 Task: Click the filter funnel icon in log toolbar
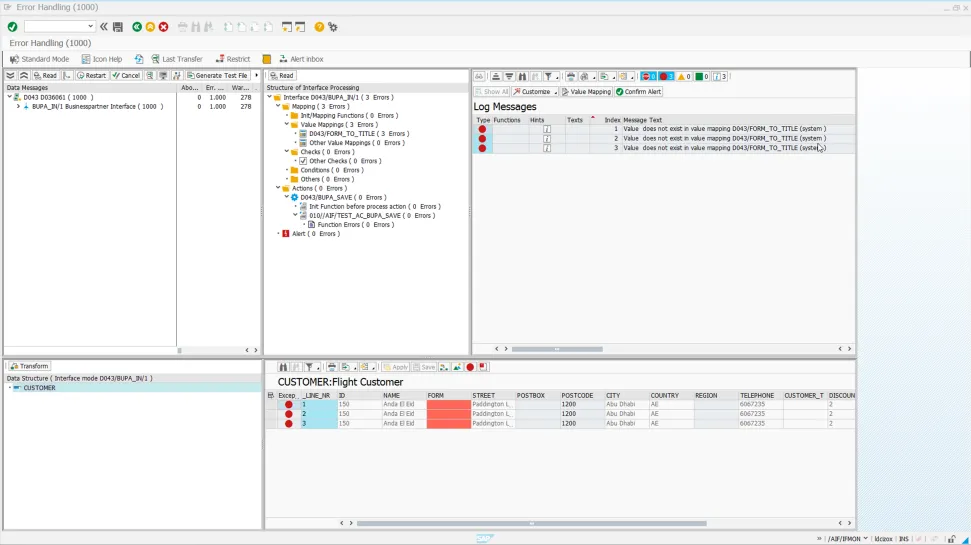coord(548,76)
